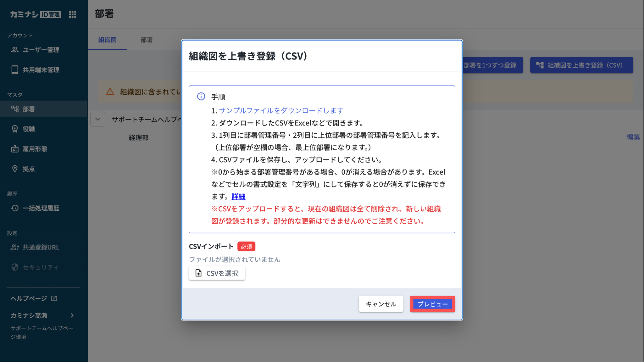Image resolution: width=644 pixels, height=362 pixels.
Task: Download the sample file via its link
Action: coord(281,110)
